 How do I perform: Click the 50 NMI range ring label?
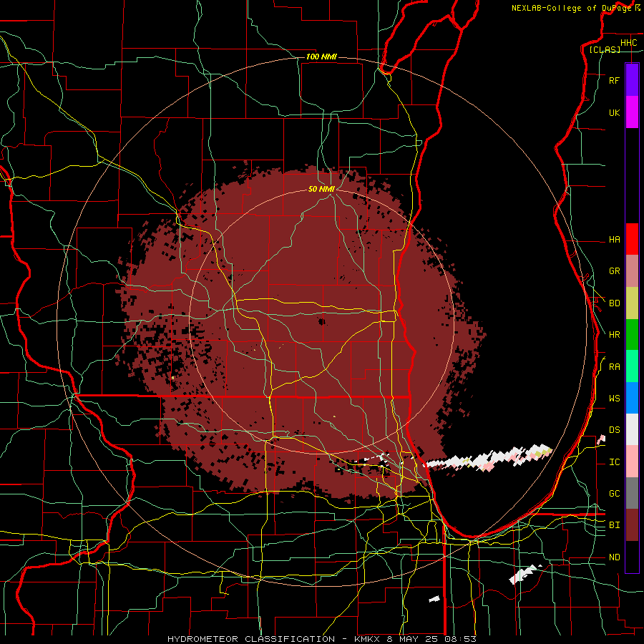321,189
